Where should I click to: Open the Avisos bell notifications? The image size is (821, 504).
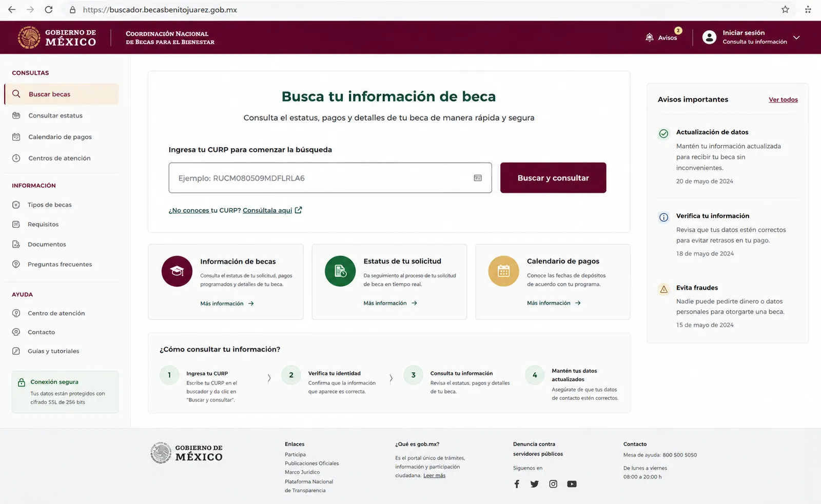click(662, 37)
